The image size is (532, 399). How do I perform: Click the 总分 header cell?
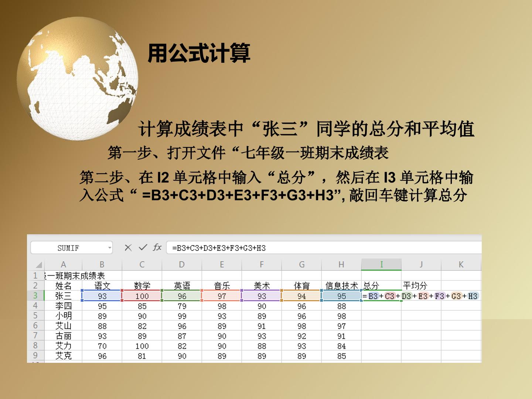pos(381,286)
